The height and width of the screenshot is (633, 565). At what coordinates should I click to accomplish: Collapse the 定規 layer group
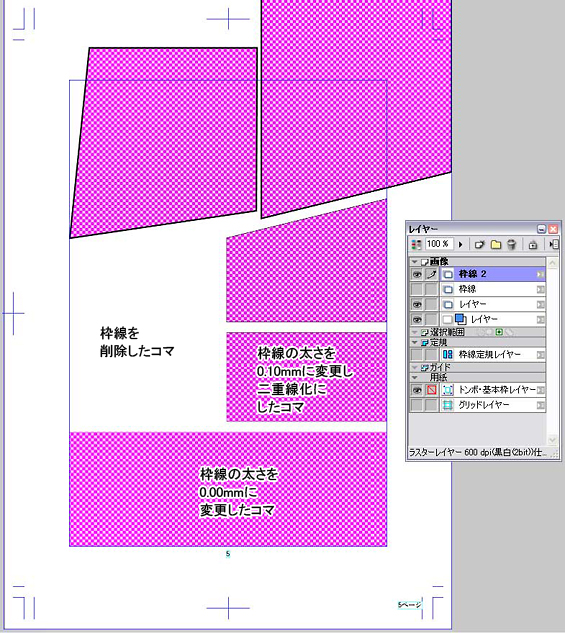(414, 342)
